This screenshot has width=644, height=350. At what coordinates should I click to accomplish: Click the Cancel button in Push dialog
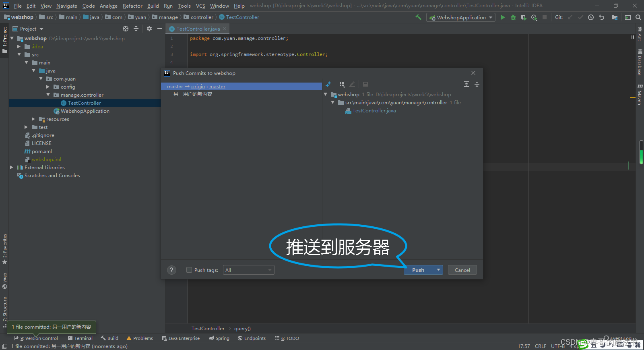click(462, 270)
